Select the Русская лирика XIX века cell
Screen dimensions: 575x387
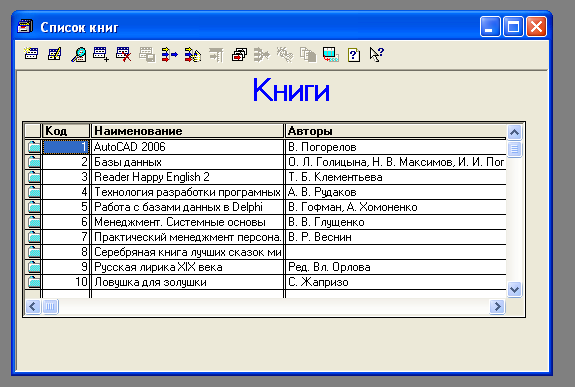(187, 267)
